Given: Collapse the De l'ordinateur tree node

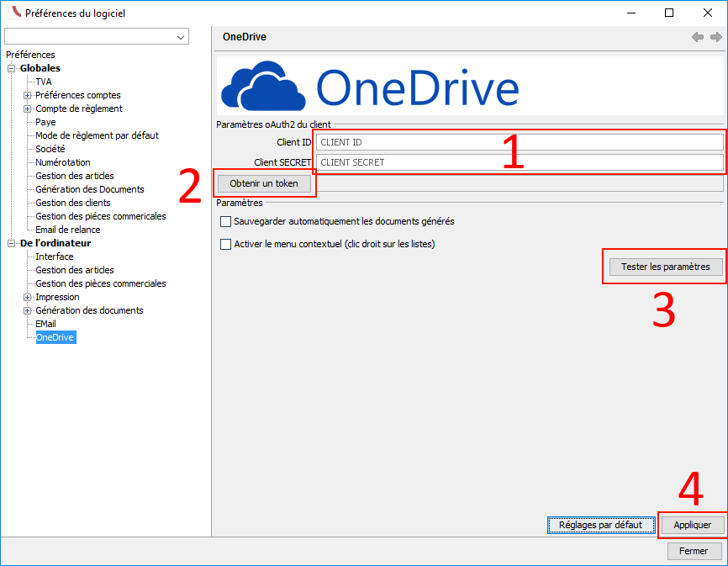Looking at the screenshot, I should 11,243.
